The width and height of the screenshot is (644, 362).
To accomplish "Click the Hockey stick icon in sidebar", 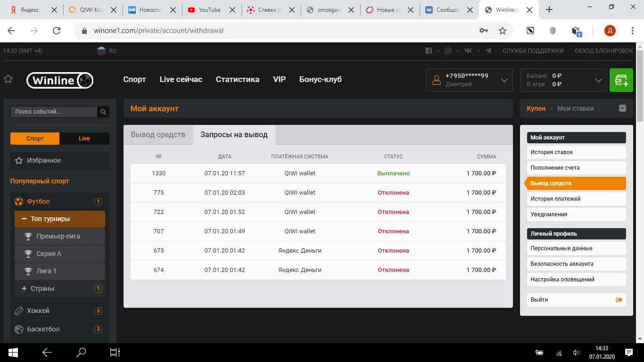I will [19, 311].
